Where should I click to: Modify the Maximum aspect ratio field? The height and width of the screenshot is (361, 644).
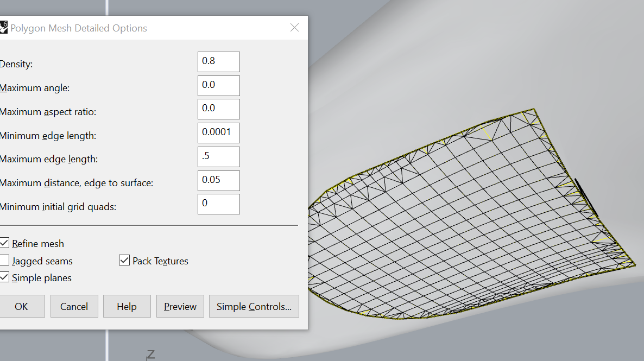[218, 109]
